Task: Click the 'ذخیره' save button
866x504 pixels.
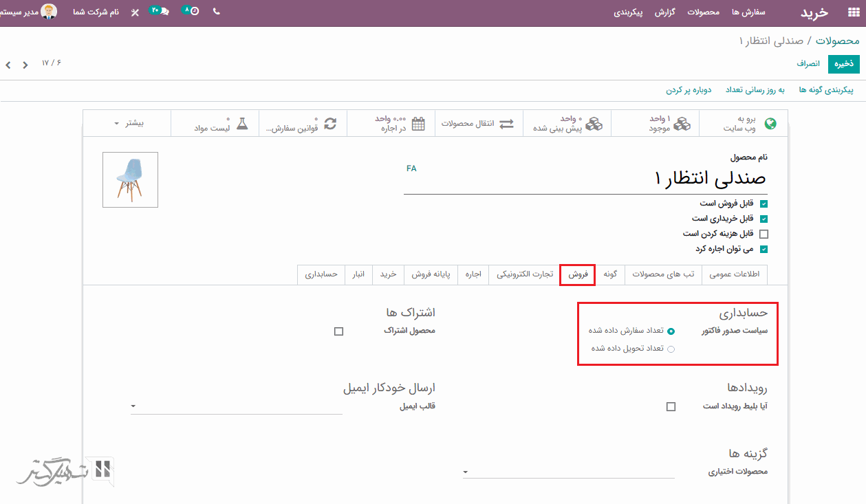Action: click(x=844, y=63)
